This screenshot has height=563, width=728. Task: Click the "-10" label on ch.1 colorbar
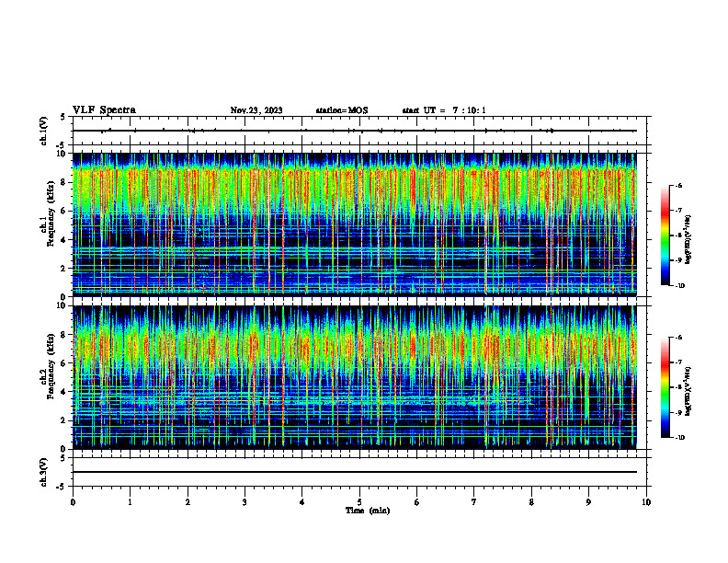pos(680,286)
